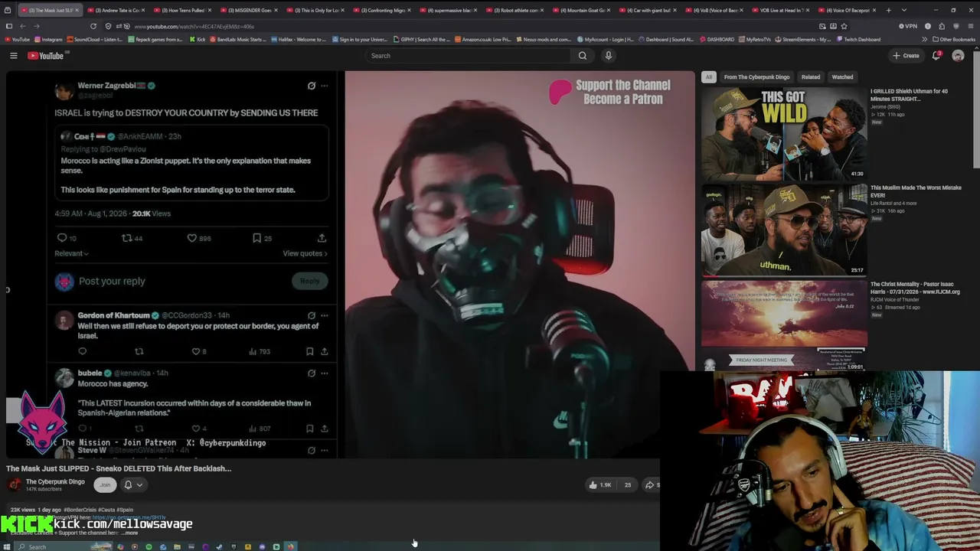The image size is (980, 551).
Task: Submit search with the magnifier icon
Action: pyautogui.click(x=583, y=56)
